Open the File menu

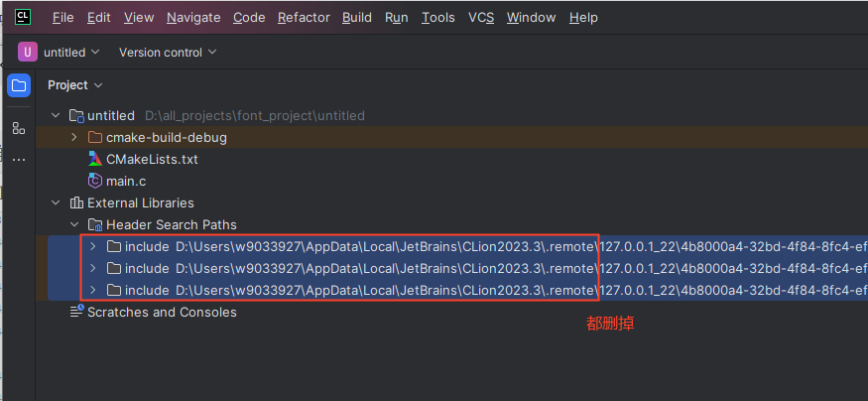pyautogui.click(x=63, y=18)
